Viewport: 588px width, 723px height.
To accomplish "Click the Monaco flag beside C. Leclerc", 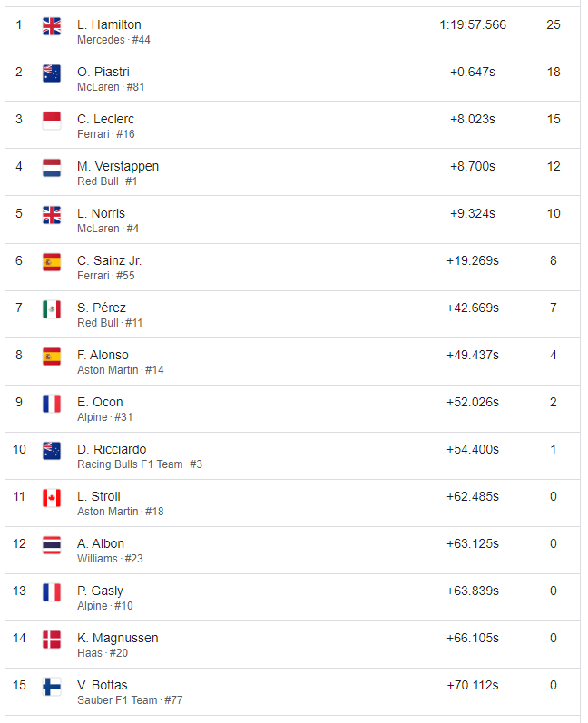I will click(51, 121).
